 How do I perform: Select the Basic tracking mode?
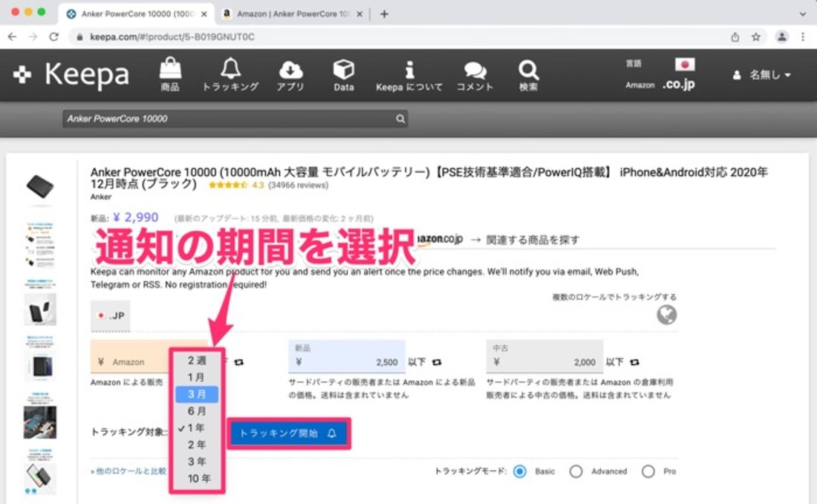[519, 471]
